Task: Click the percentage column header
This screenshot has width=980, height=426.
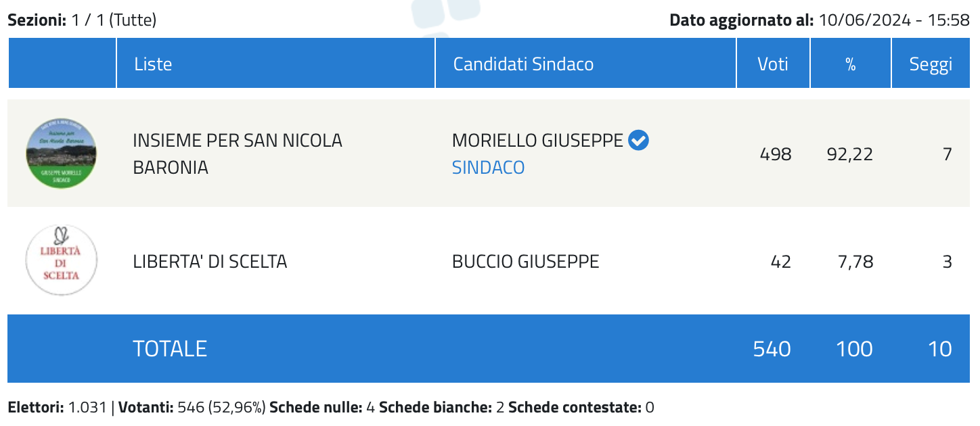Action: coord(851,64)
